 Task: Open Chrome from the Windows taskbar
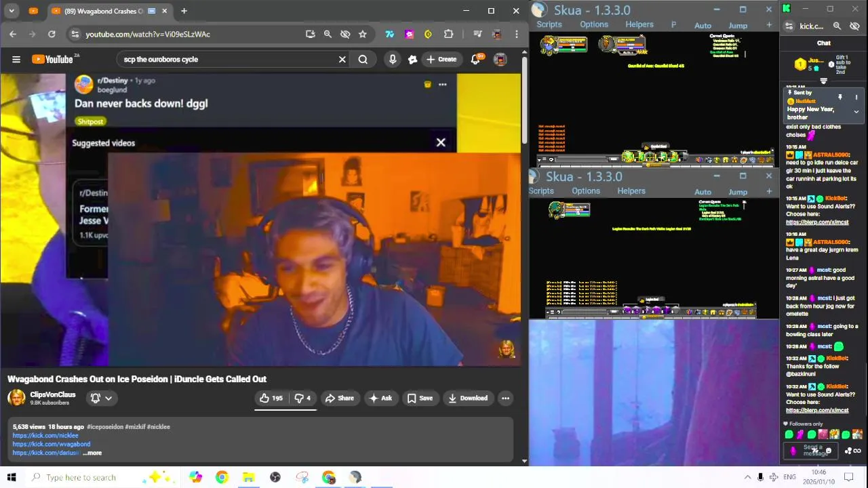[222, 477]
